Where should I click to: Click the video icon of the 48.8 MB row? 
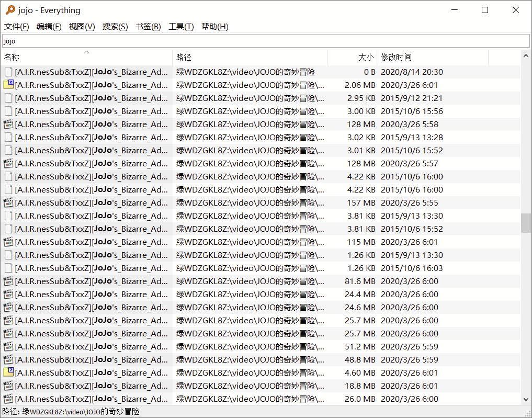(8, 359)
